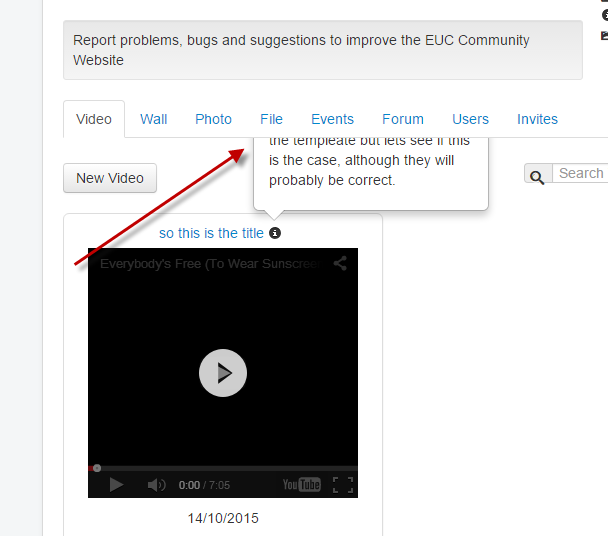
Task: Click the share icon on video player
Action: pyautogui.click(x=340, y=263)
